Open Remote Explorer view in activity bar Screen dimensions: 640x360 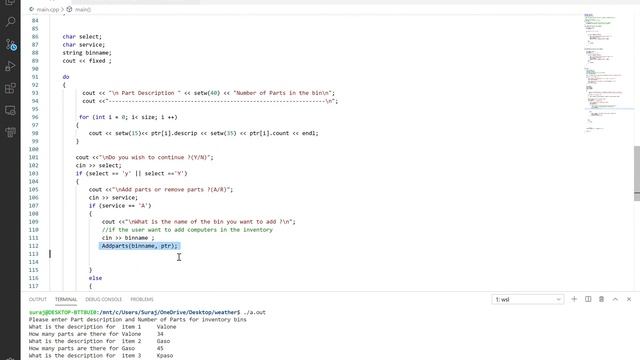tap(10, 110)
